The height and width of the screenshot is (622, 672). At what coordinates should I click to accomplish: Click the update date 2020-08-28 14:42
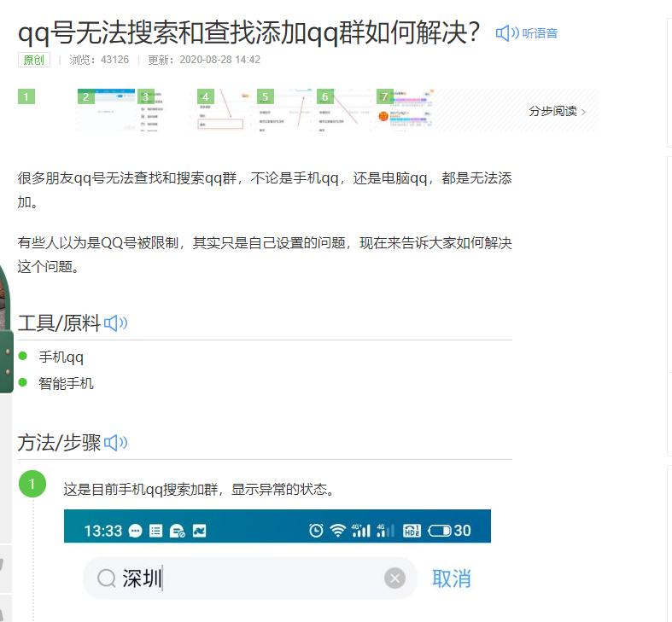219,60
